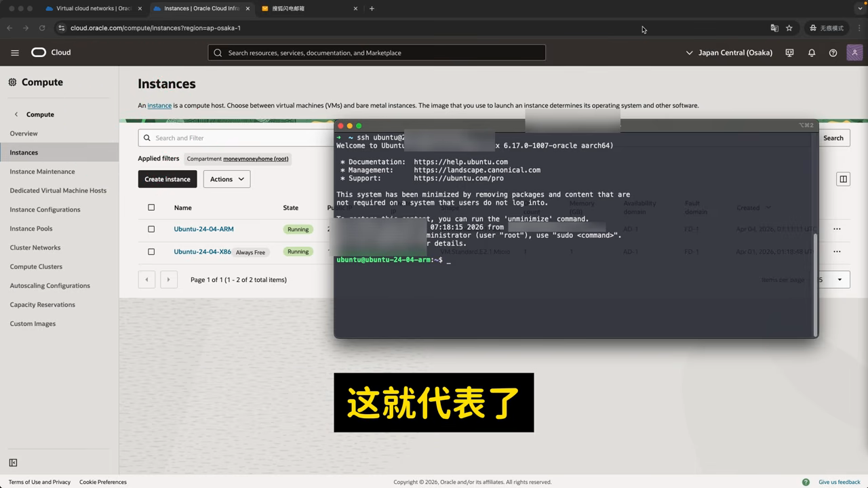Open row actions menu for Ubuntu-24-04-ARM

tap(837, 229)
